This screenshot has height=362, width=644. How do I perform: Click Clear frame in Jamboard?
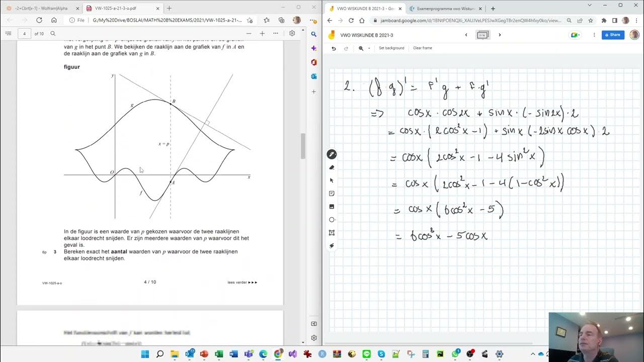423,48
